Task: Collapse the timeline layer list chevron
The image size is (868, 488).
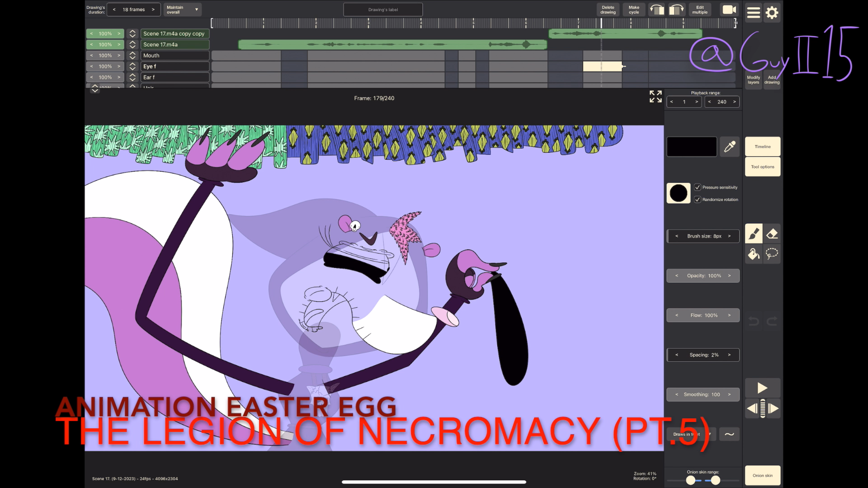Action: [95, 90]
